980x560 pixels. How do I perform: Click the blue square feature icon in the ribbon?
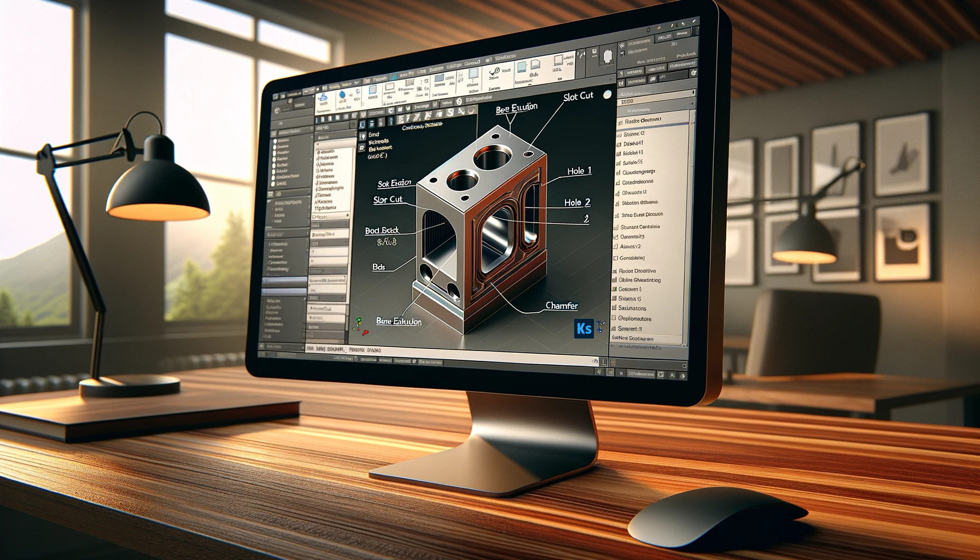point(373,90)
